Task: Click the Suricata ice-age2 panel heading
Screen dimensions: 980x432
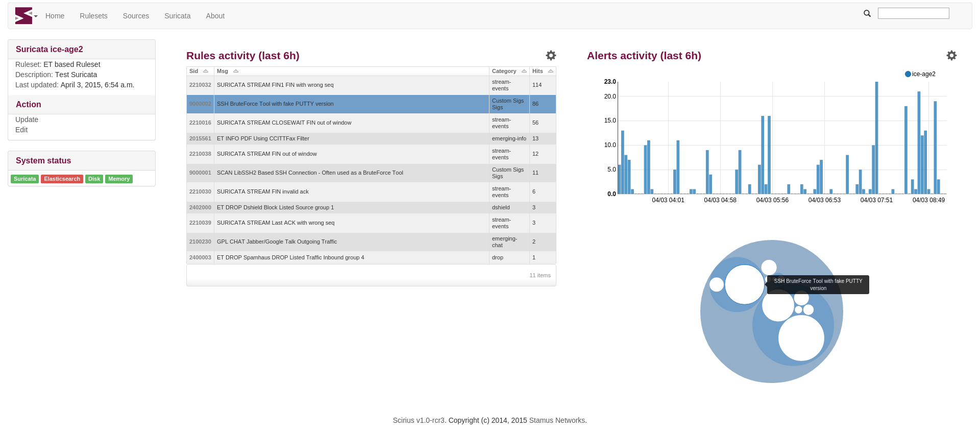Action: [x=50, y=50]
